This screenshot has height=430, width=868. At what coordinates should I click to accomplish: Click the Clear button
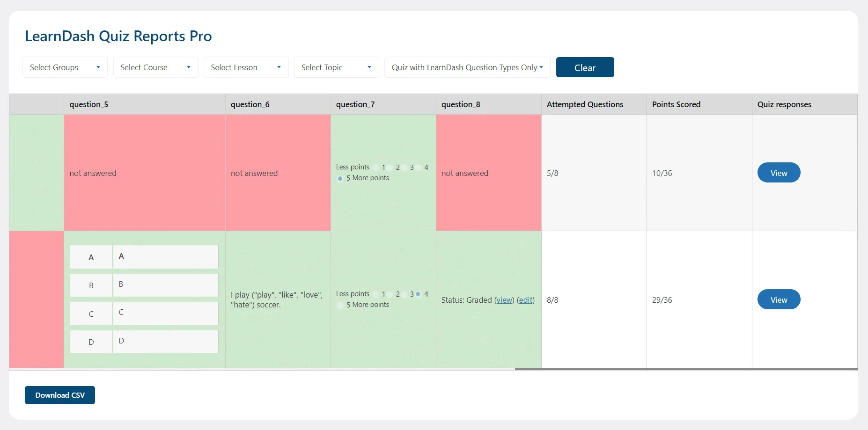coord(585,67)
